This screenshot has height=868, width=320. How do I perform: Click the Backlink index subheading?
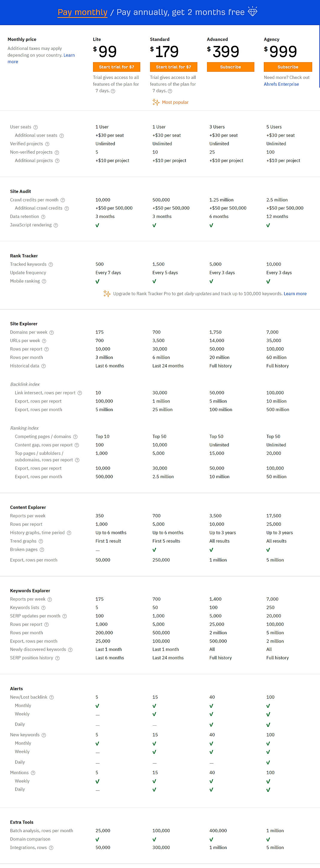(x=25, y=385)
